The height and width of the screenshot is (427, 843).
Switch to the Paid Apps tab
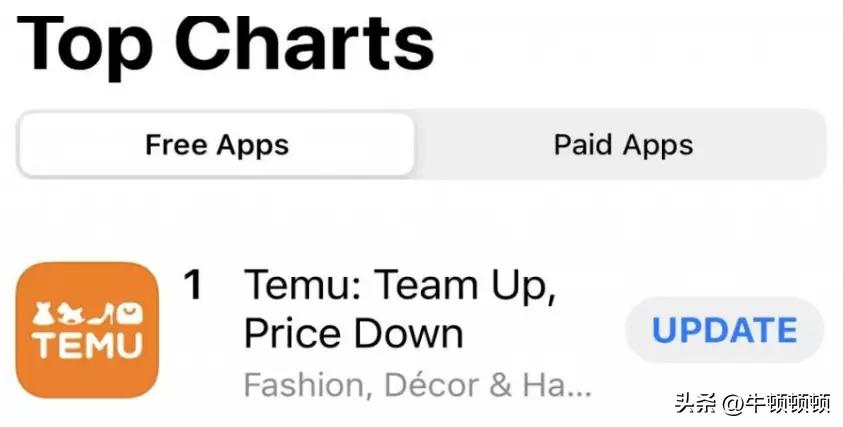point(622,145)
